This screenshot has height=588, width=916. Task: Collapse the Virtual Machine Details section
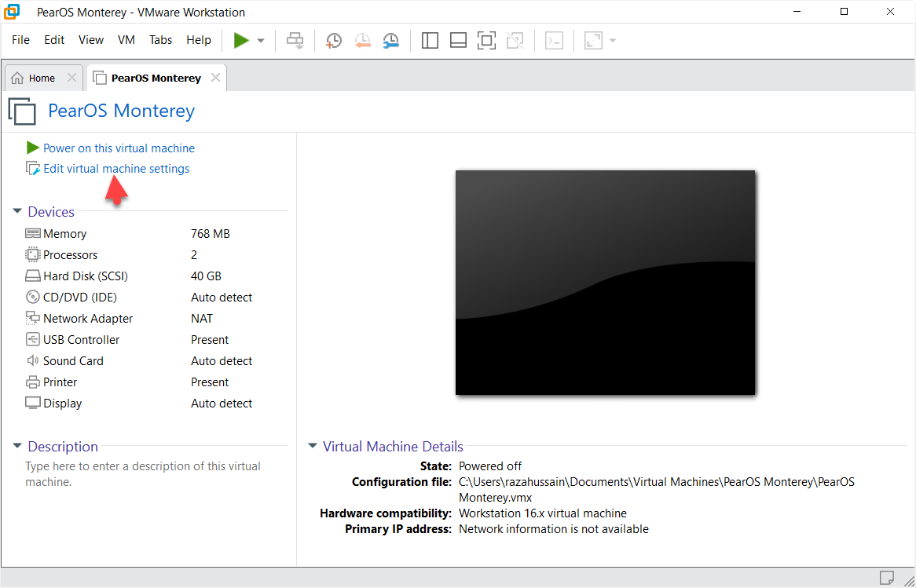pyautogui.click(x=313, y=447)
